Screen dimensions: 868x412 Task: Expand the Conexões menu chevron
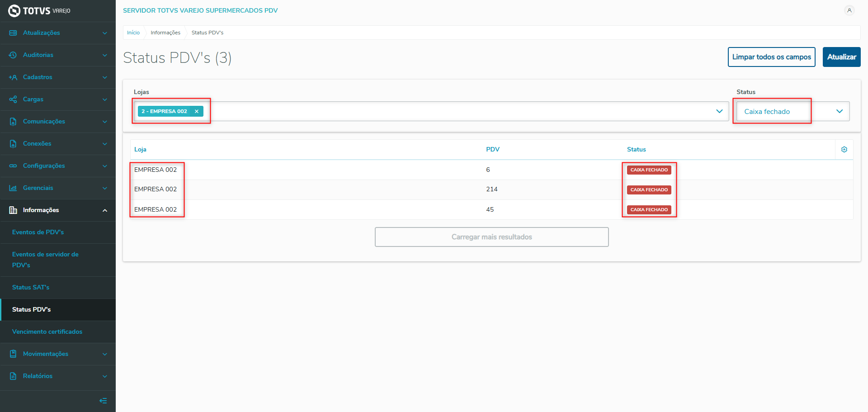coord(105,144)
